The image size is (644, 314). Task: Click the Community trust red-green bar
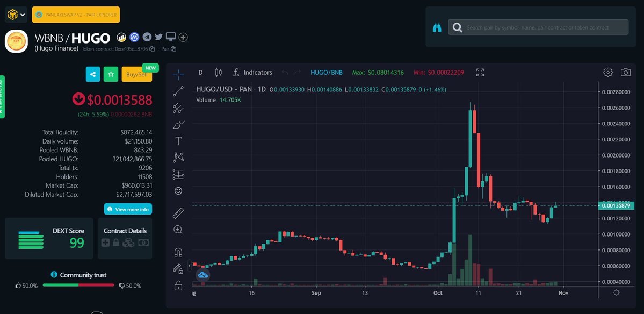click(78, 285)
